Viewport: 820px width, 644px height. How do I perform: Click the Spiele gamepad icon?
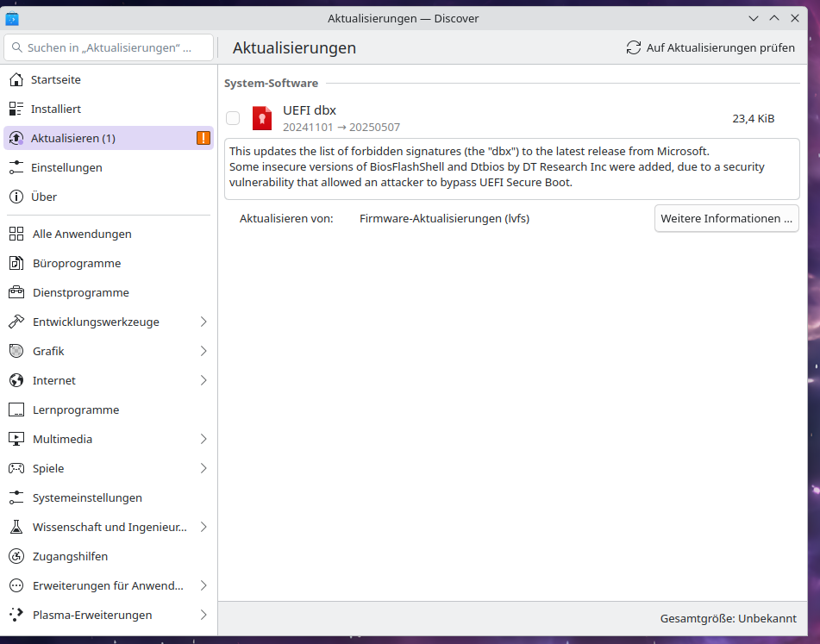click(x=16, y=468)
